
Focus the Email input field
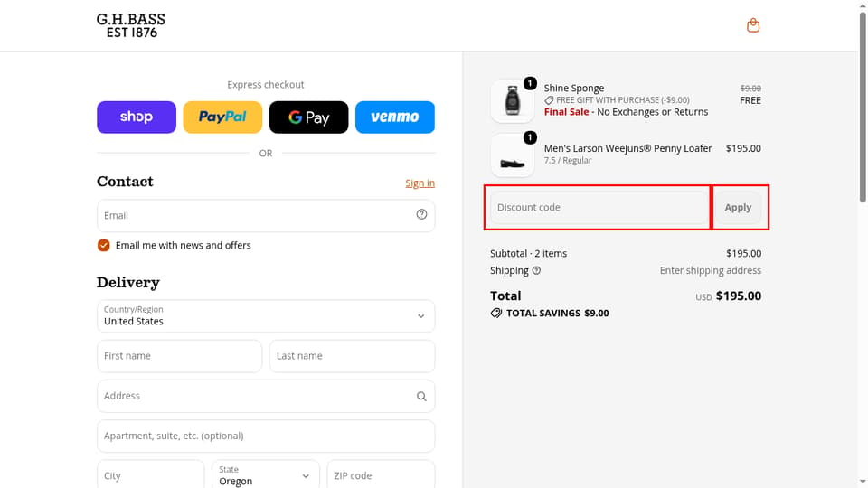(x=266, y=215)
